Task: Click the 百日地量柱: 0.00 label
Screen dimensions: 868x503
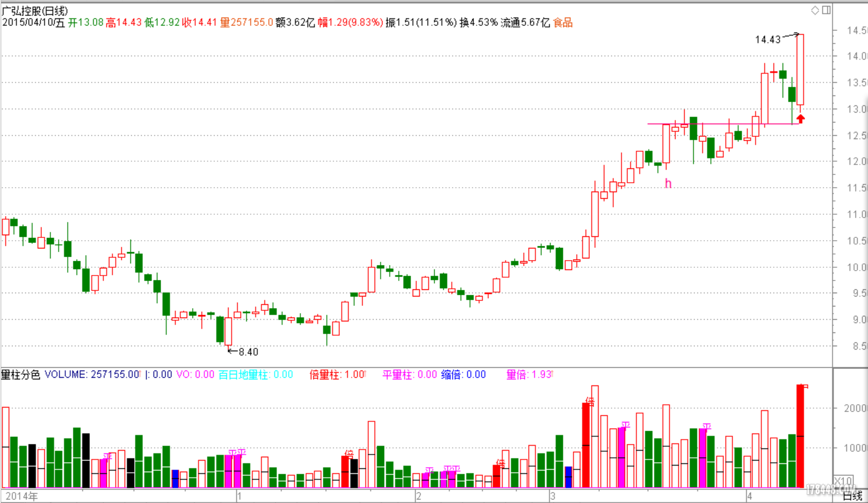Action: coord(255,375)
